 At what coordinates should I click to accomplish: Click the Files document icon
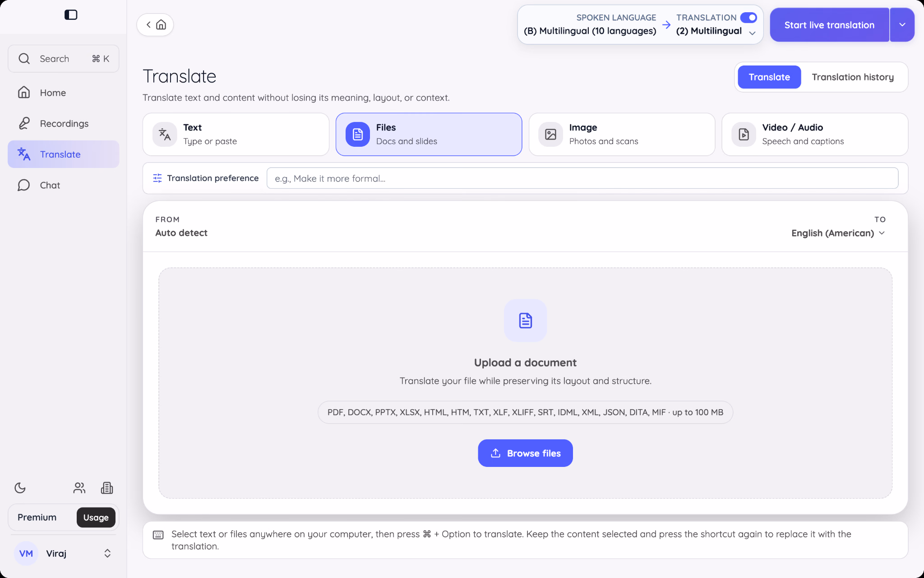(x=358, y=135)
